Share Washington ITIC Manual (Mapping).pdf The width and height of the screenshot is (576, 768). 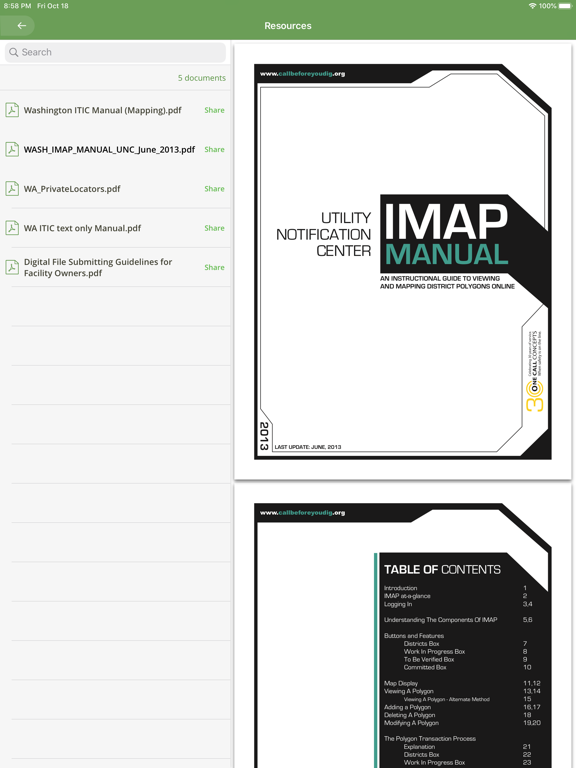pos(215,110)
